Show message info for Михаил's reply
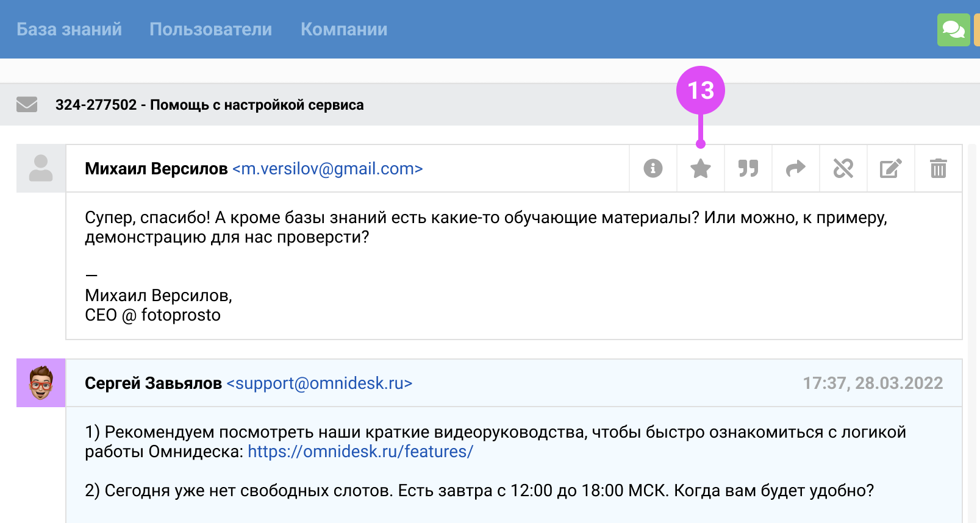 tap(653, 168)
